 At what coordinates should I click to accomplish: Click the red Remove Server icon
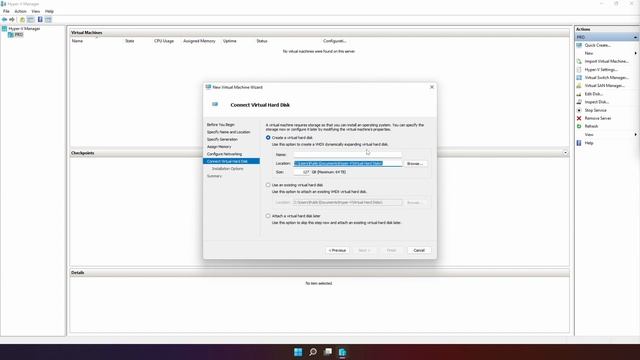point(579,118)
